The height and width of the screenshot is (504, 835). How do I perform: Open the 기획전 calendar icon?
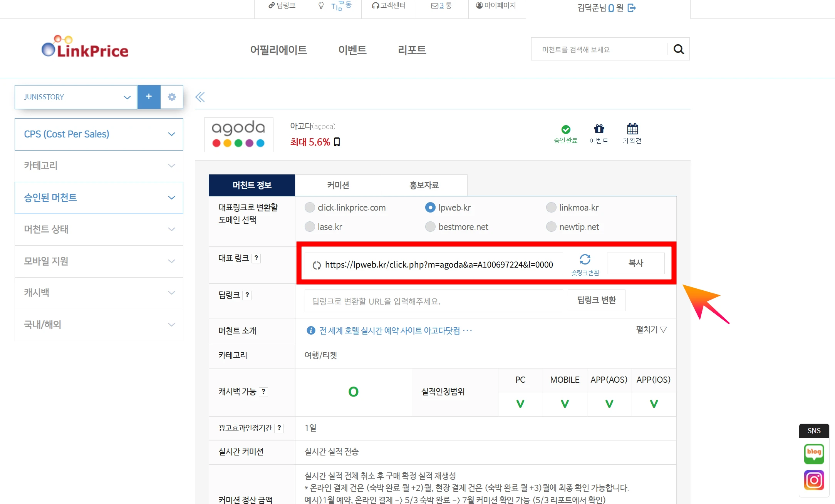point(632,129)
